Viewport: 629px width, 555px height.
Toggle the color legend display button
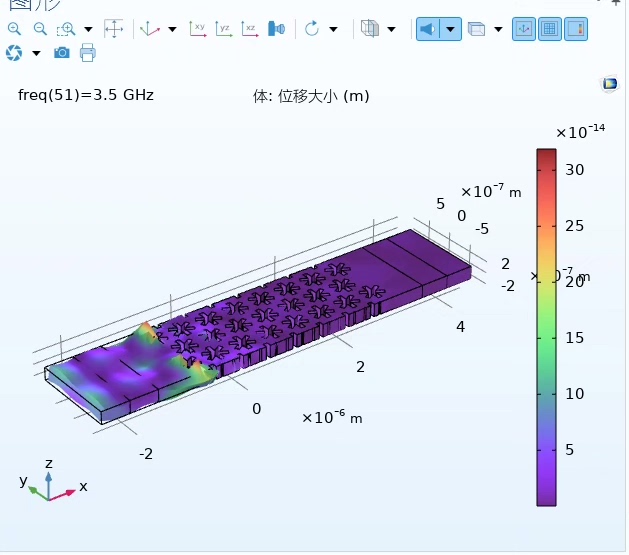(576, 29)
